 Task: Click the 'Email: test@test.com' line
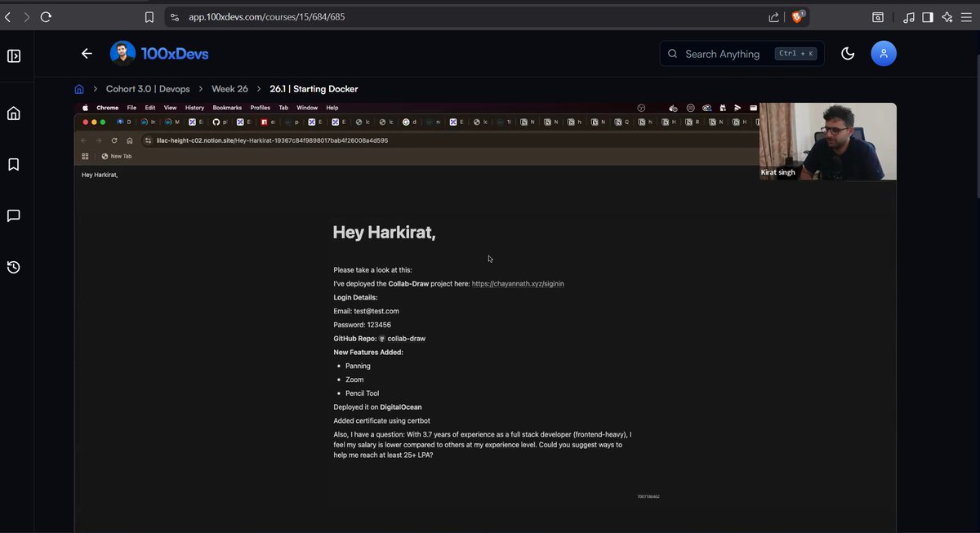[x=366, y=311]
